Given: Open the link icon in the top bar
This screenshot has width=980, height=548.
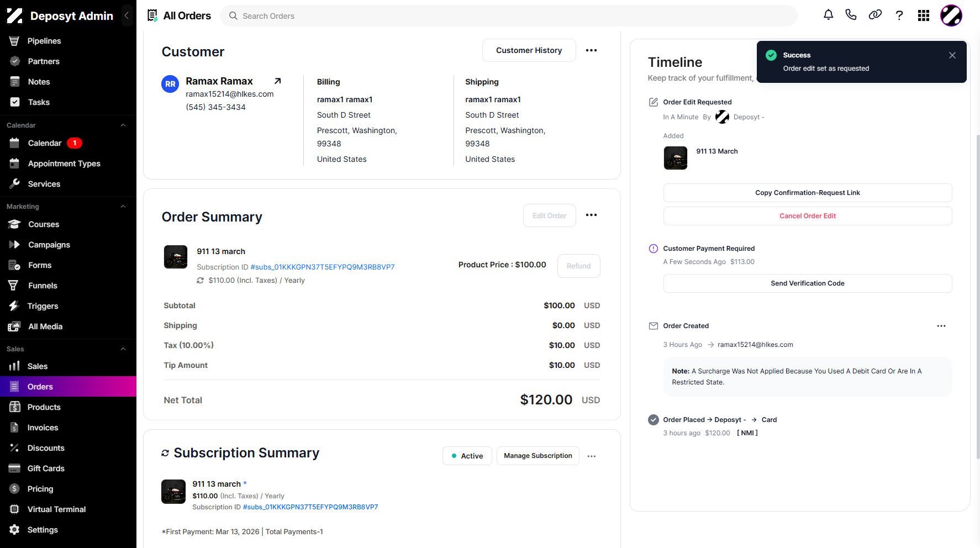Looking at the screenshot, I should 875,15.
